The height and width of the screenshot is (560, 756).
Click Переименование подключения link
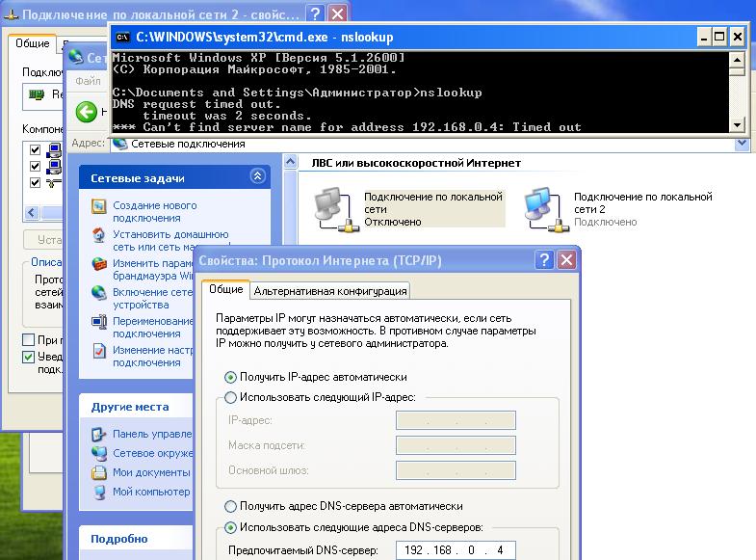(x=152, y=328)
